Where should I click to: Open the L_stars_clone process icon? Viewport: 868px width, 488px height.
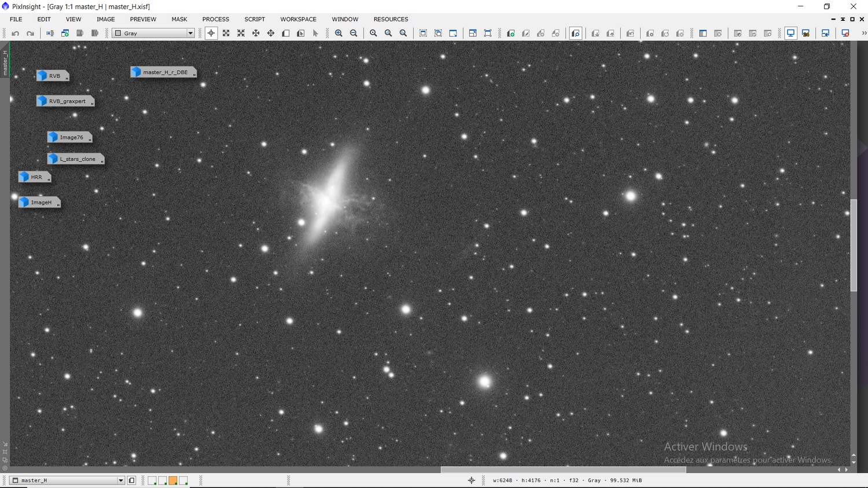click(x=76, y=159)
